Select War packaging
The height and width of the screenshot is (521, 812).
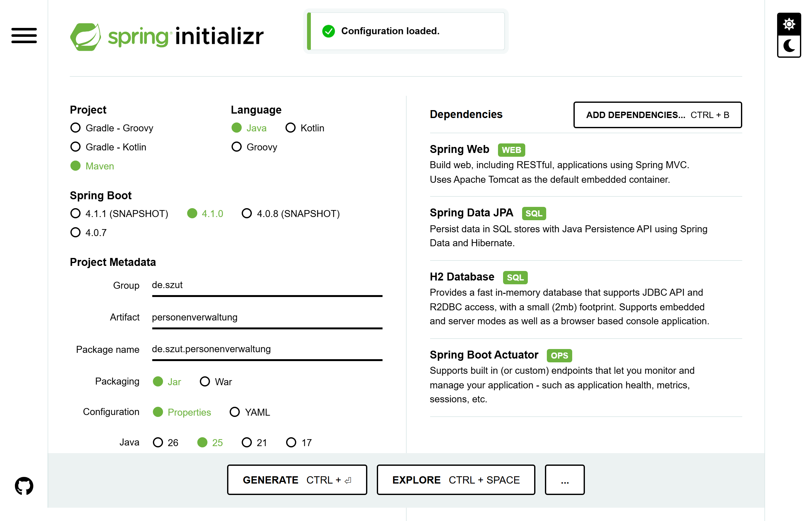pyautogui.click(x=216, y=382)
